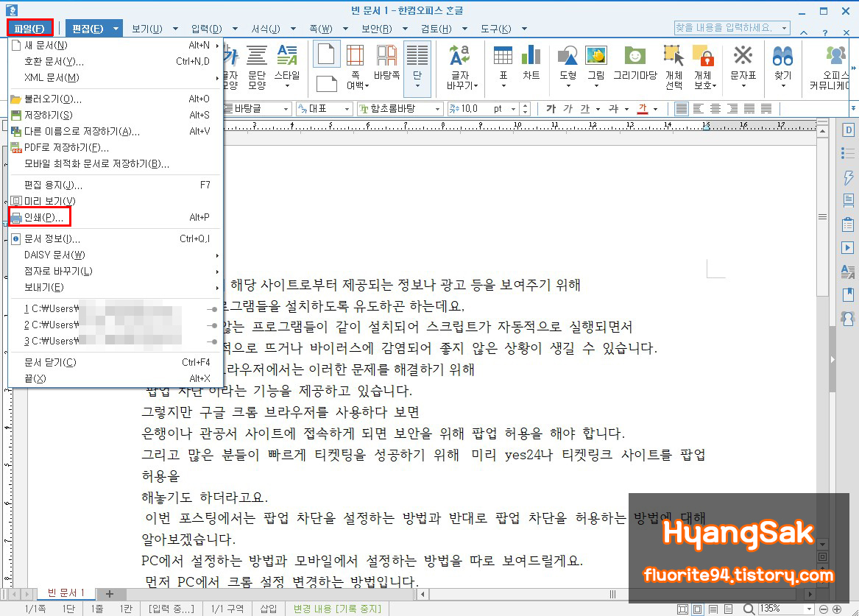Select right paragraph alignment
This screenshot has width=859, height=616.
click(732, 108)
